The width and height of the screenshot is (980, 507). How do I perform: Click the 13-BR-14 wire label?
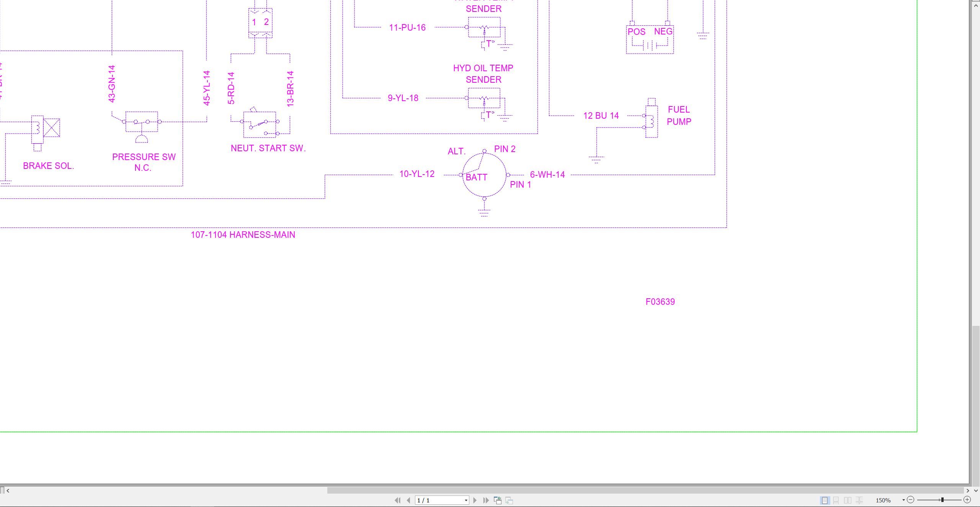click(x=290, y=88)
